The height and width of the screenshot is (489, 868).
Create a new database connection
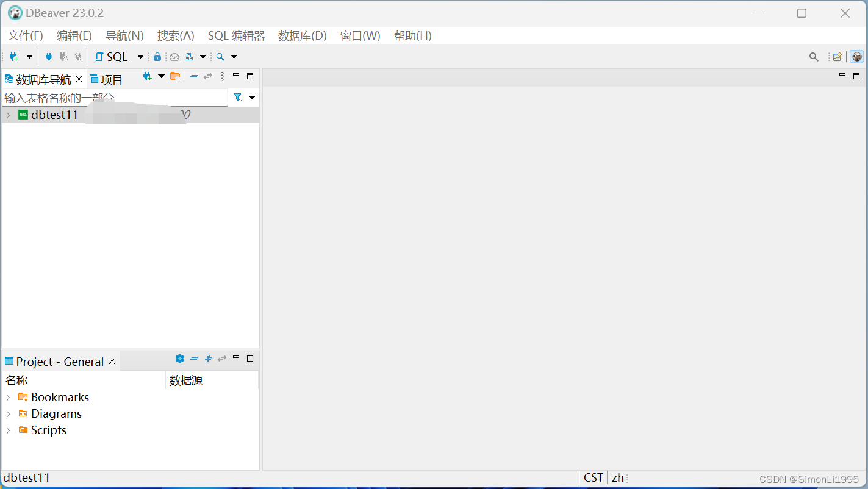[x=12, y=56]
